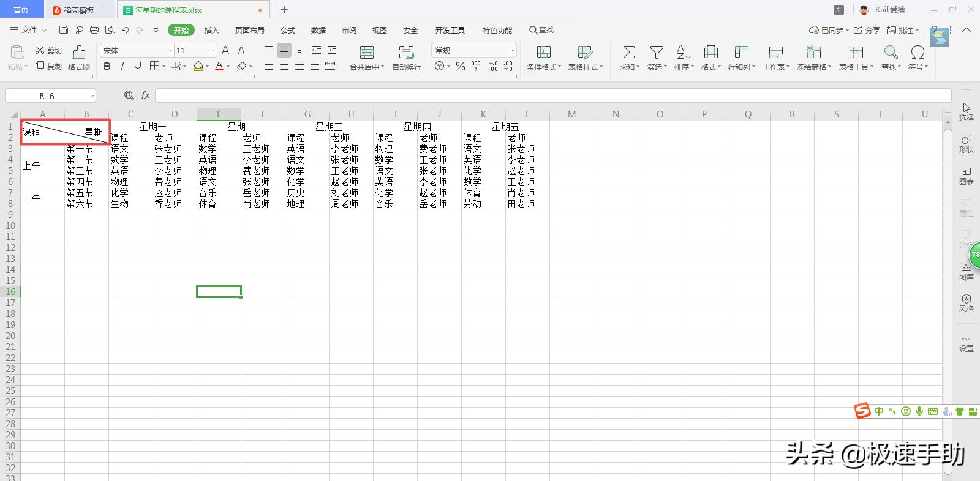Expand the Sort (排序) dropdown
The height and width of the screenshot is (481, 980).
pos(692,67)
